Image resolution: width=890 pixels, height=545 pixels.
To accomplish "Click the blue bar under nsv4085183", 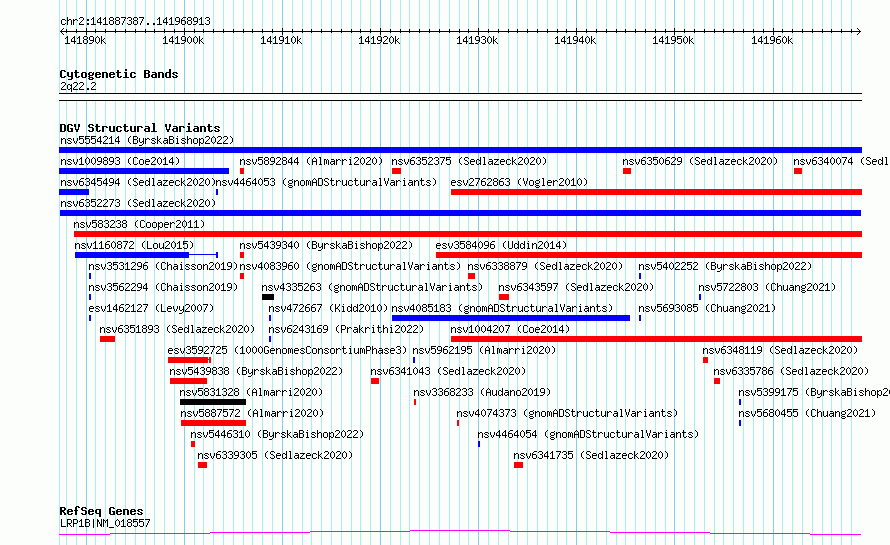I will 511,318.
